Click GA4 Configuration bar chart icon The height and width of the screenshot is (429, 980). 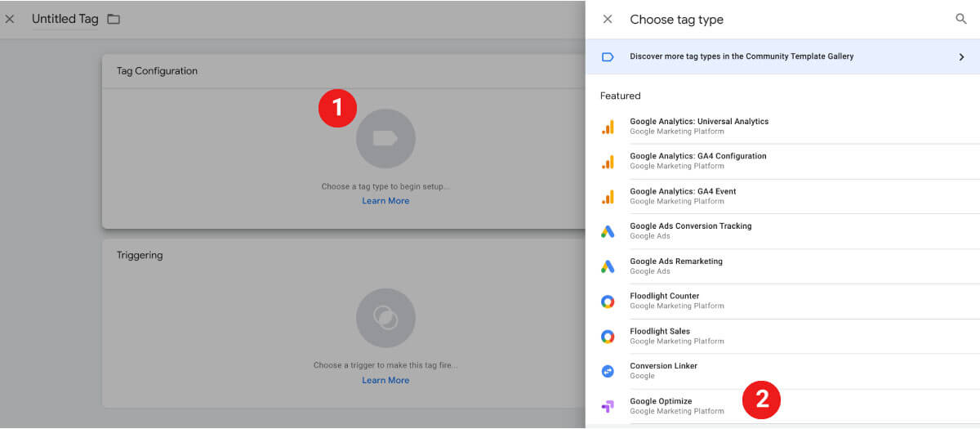click(x=608, y=162)
